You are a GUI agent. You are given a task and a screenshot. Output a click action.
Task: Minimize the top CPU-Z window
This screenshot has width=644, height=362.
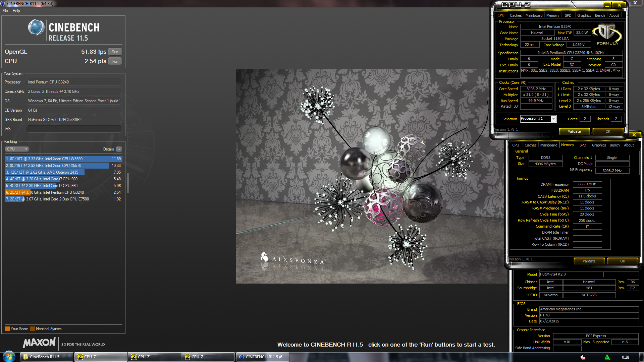pos(607,5)
